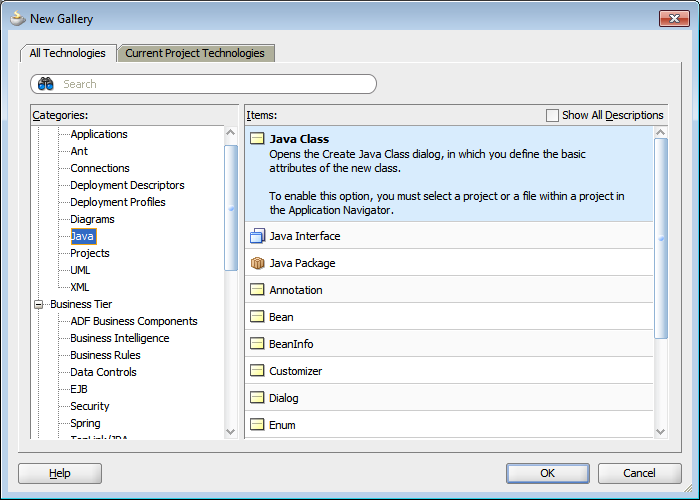
Task: Select the BeanInfo item text
Action: point(291,344)
